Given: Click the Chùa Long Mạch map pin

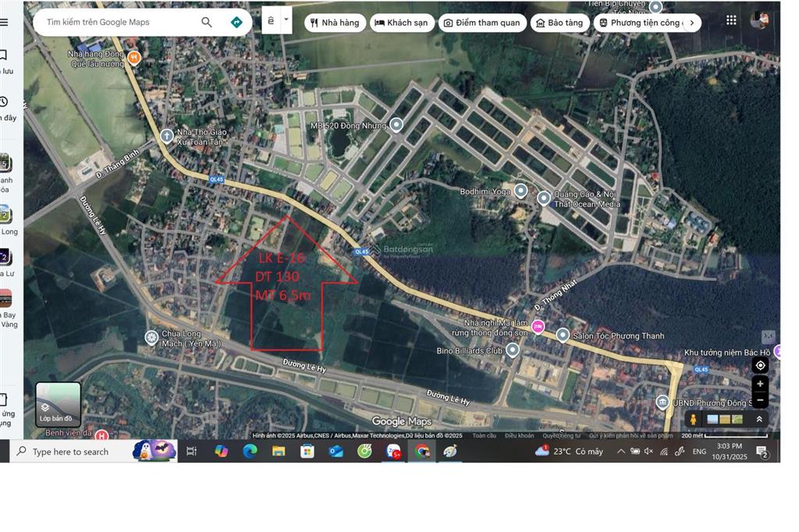Looking at the screenshot, I should tap(151, 337).
